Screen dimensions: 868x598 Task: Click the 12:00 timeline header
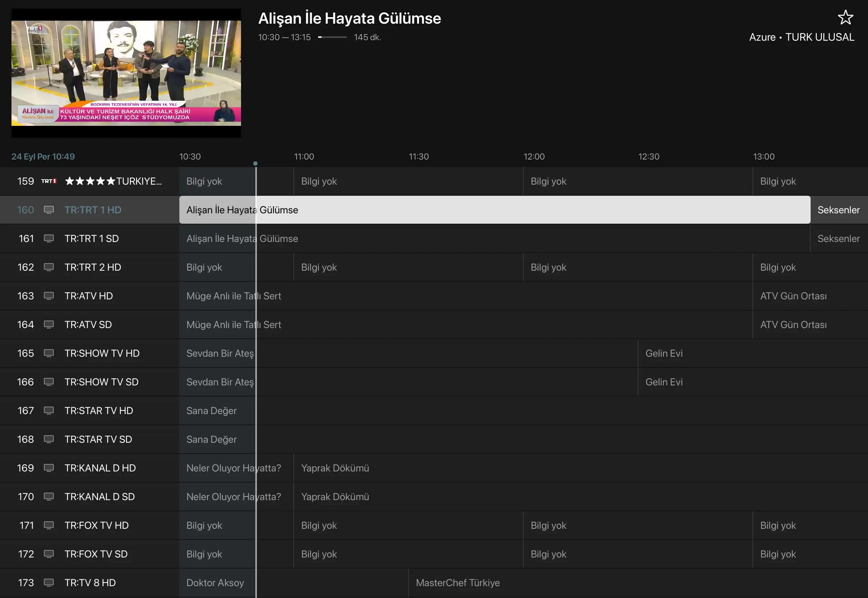pyautogui.click(x=534, y=157)
